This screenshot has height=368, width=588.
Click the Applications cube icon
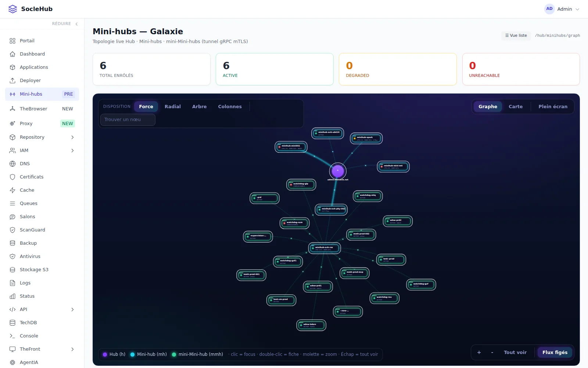point(12,67)
